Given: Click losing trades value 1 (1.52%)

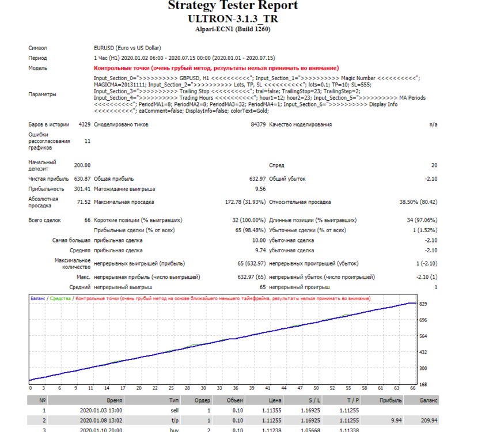Looking at the screenshot, I should point(425,230).
